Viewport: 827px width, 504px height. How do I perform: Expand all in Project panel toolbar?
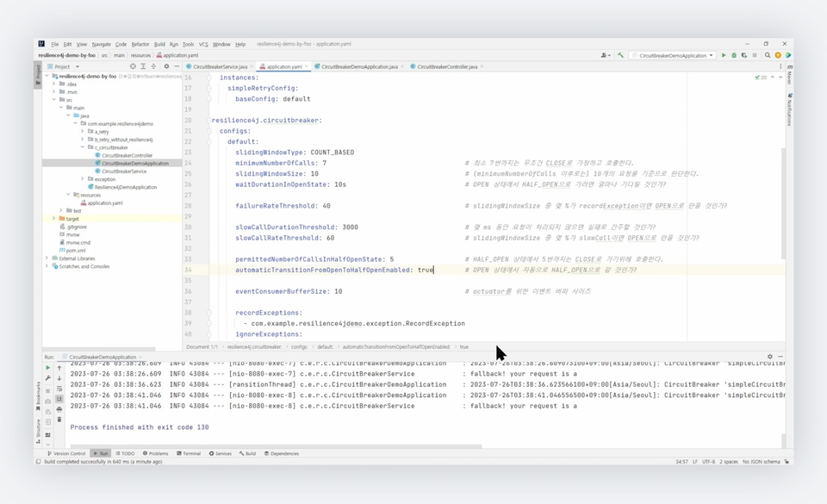coord(143,66)
